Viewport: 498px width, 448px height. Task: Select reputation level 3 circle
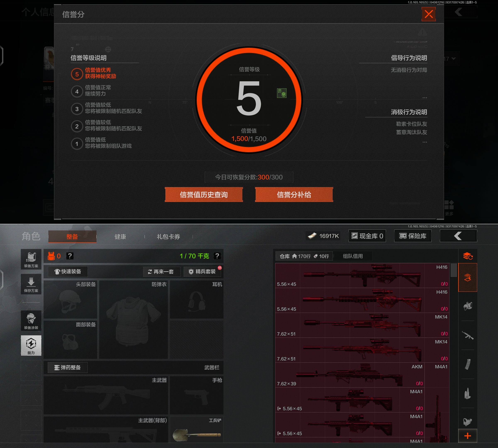point(77,109)
